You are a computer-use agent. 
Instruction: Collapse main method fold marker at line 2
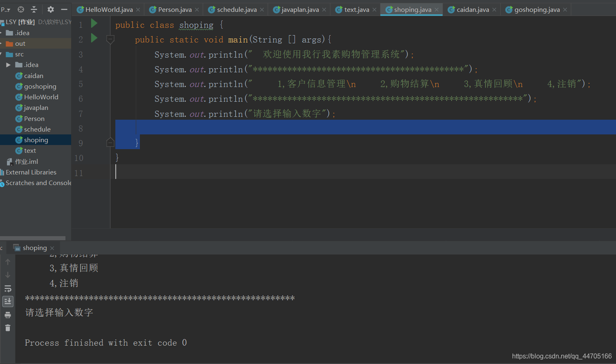click(x=110, y=39)
